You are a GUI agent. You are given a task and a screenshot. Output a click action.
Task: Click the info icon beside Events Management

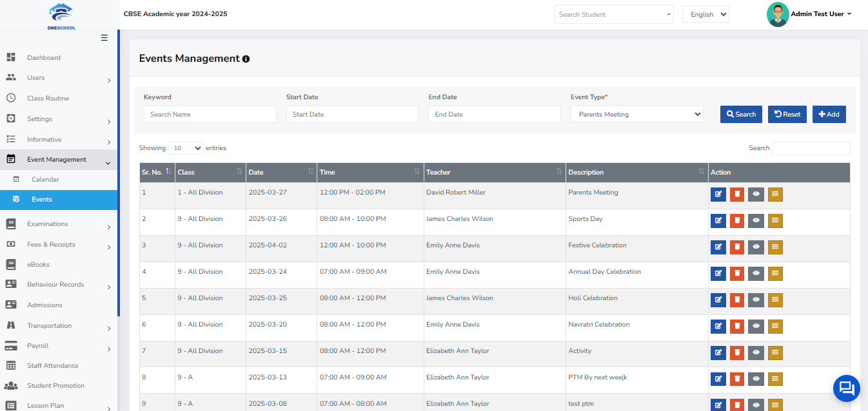click(x=246, y=59)
